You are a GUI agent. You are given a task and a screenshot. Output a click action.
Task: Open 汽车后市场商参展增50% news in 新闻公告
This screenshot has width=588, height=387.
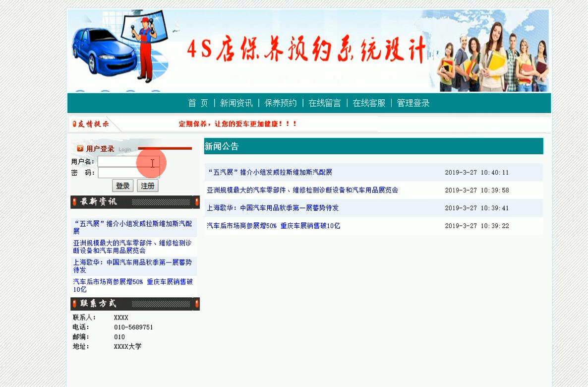point(273,226)
